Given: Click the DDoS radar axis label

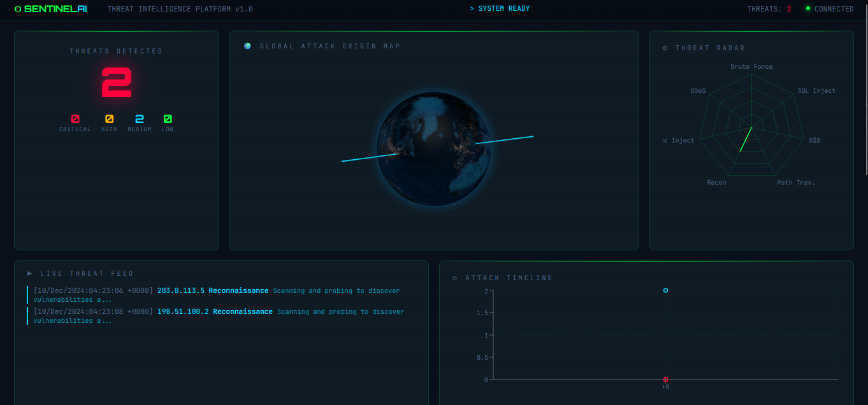Looking at the screenshot, I should 698,90.
